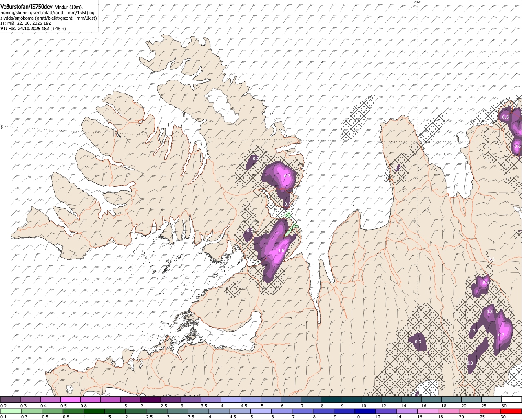This screenshot has height=420, width=522.
Task: Pick the light lavender 4 swatch in upper legend row
Action: click(231, 400)
